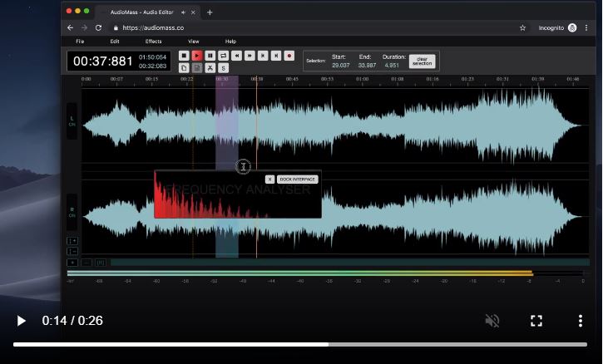Click the silence 'S' toolbar button
This screenshot has width=603, height=364.
point(223,68)
